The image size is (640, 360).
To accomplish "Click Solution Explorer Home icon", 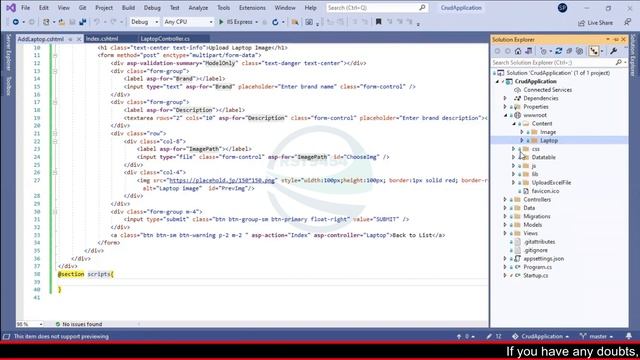I will click(x=518, y=51).
